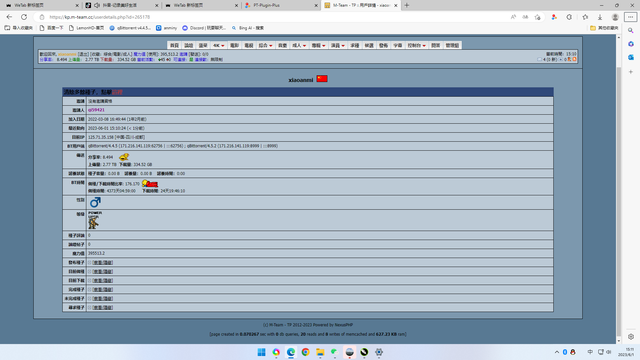The width and height of the screenshot is (640, 360).
Task: Open the Bing AI bookmark
Action: (248, 28)
